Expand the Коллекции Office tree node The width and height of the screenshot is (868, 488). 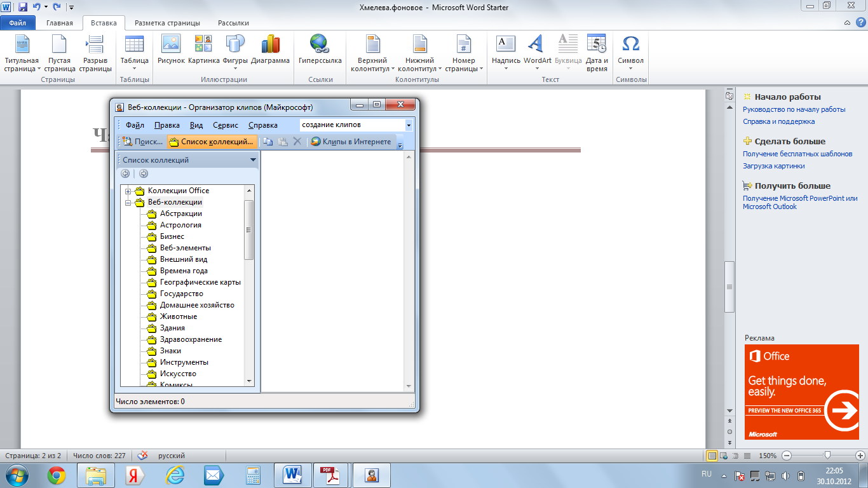click(128, 191)
